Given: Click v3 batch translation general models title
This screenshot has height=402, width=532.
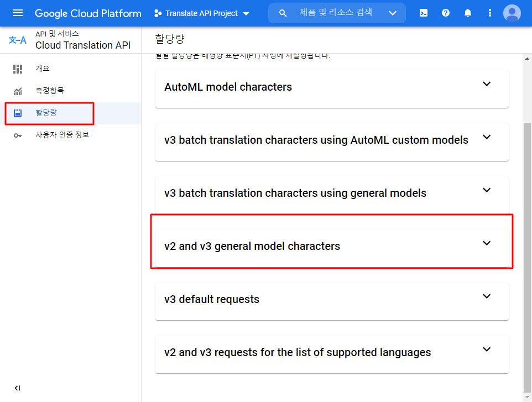Looking at the screenshot, I should 295,193.
